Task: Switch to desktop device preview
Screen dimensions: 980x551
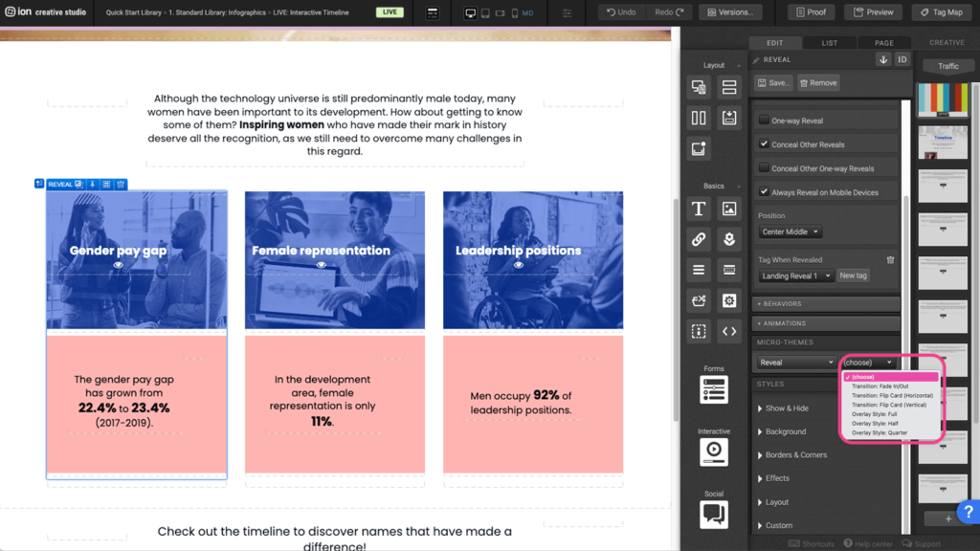Action: pyautogui.click(x=470, y=12)
